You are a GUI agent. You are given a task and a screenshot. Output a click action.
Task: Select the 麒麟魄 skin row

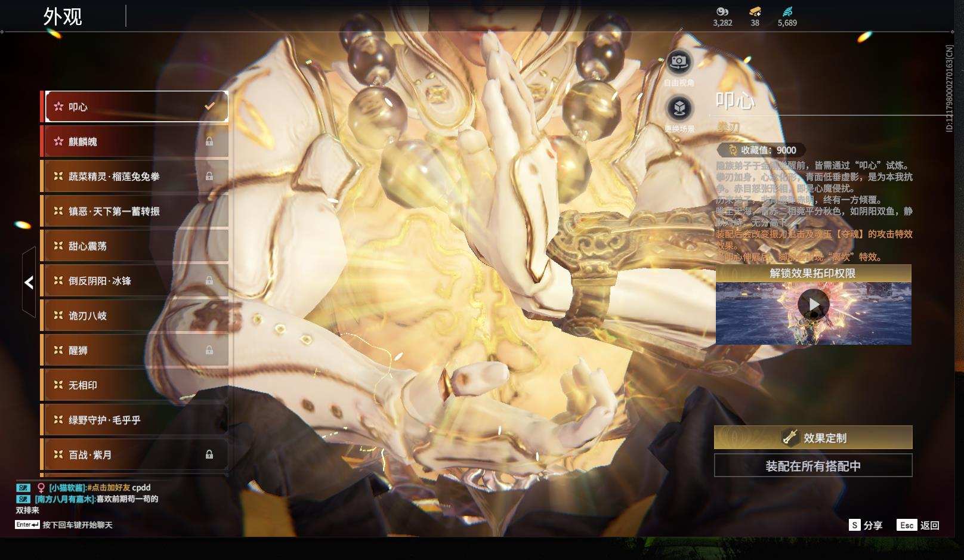coord(135,141)
